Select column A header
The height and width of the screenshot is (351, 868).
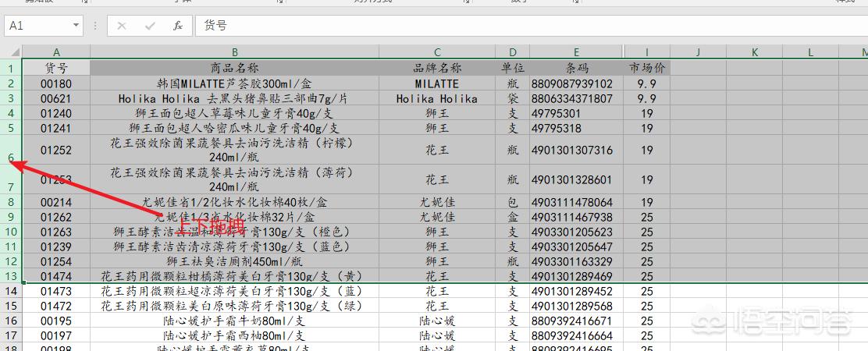tap(56, 52)
